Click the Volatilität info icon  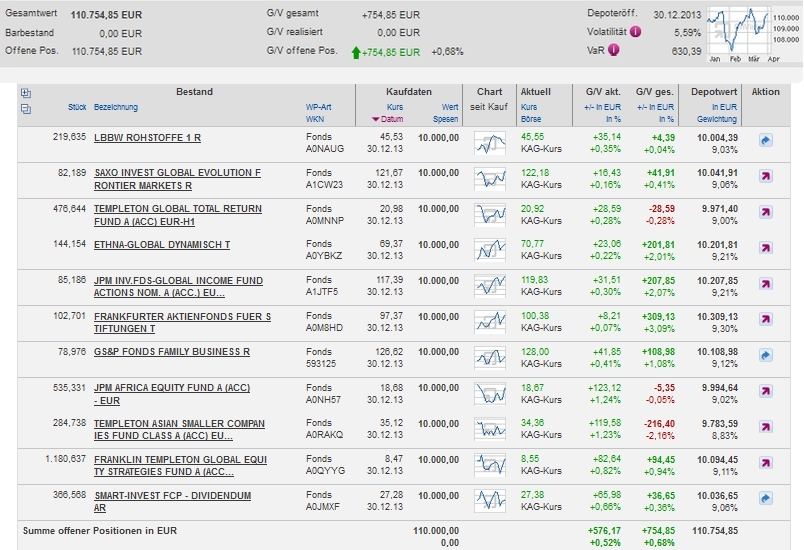click(636, 32)
